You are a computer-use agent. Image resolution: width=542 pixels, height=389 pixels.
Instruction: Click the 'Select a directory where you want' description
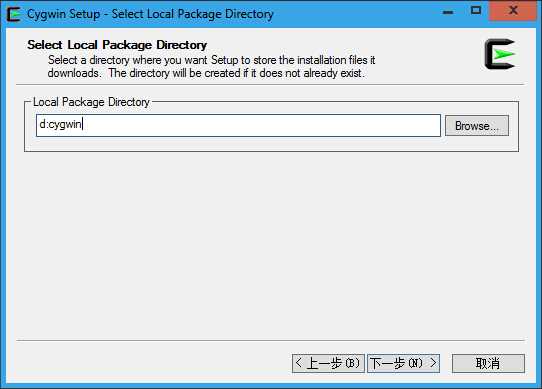tap(212, 66)
